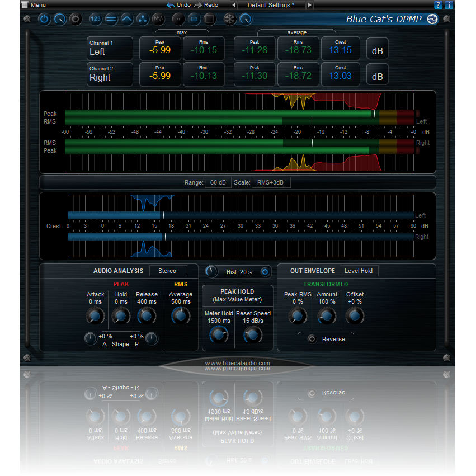Click the Stereo selector in Audio Analysis
This screenshot has height=476, width=476.
(168, 271)
